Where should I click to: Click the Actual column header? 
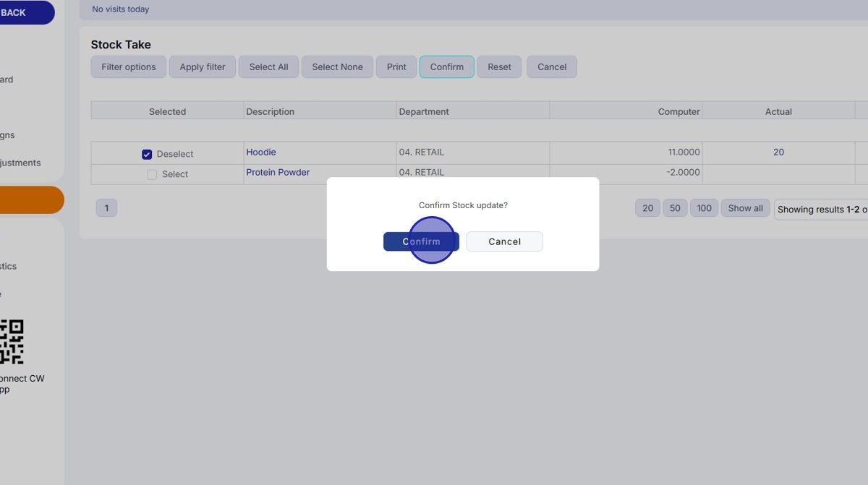tap(778, 111)
